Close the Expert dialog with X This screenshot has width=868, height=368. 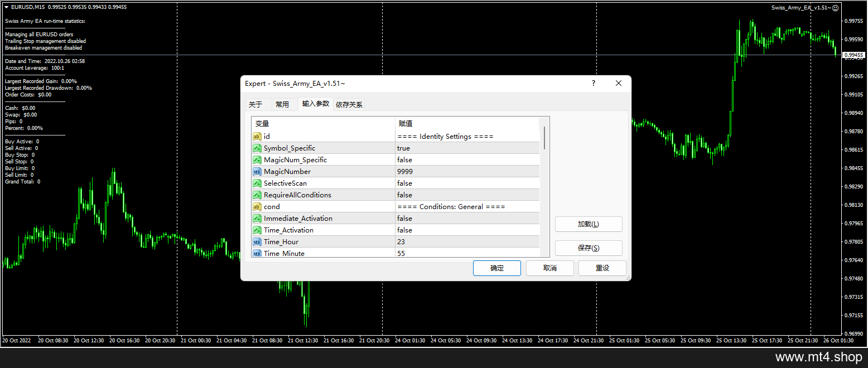[618, 83]
